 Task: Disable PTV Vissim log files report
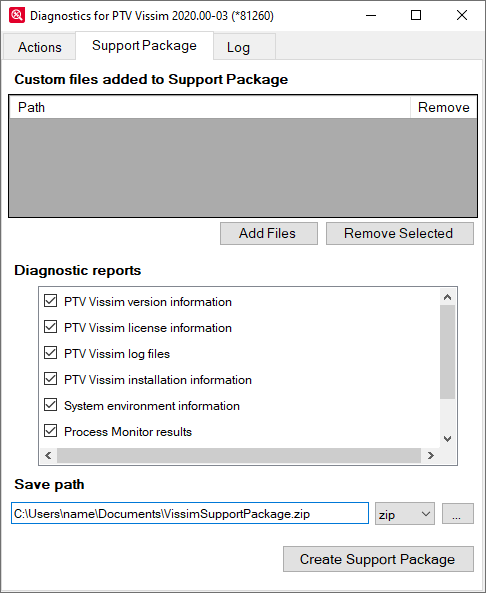pos(51,353)
